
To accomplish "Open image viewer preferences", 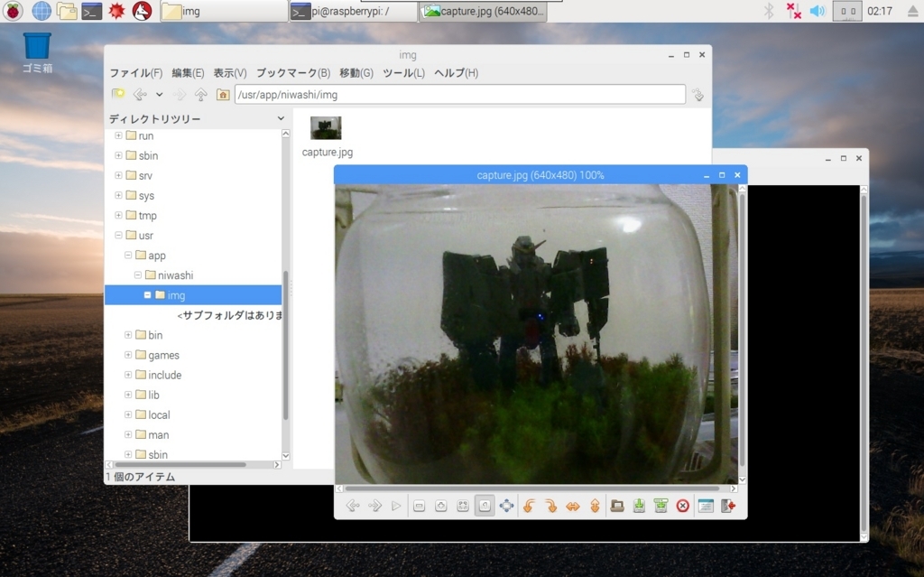I will coord(706,506).
